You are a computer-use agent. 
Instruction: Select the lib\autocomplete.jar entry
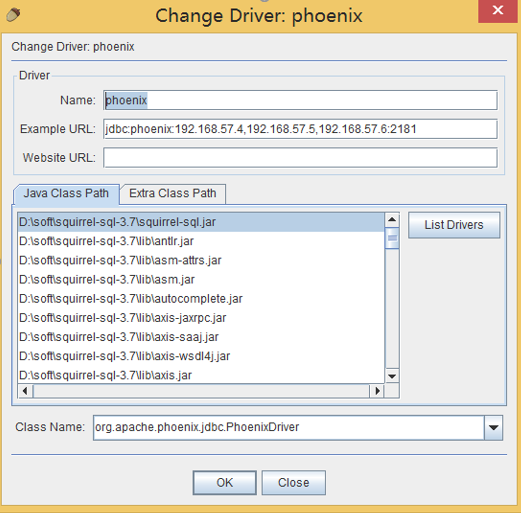click(x=201, y=299)
